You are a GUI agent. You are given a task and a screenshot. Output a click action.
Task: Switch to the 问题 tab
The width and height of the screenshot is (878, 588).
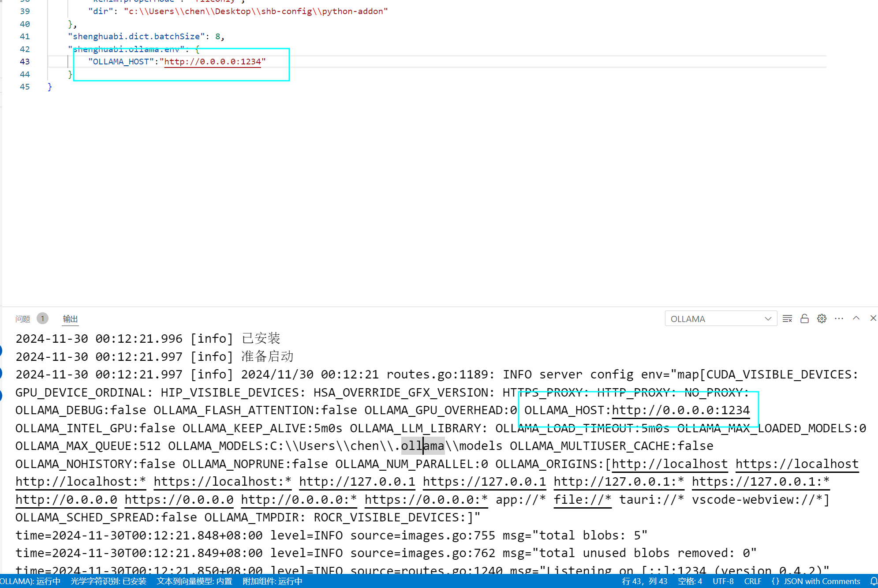[23, 318]
